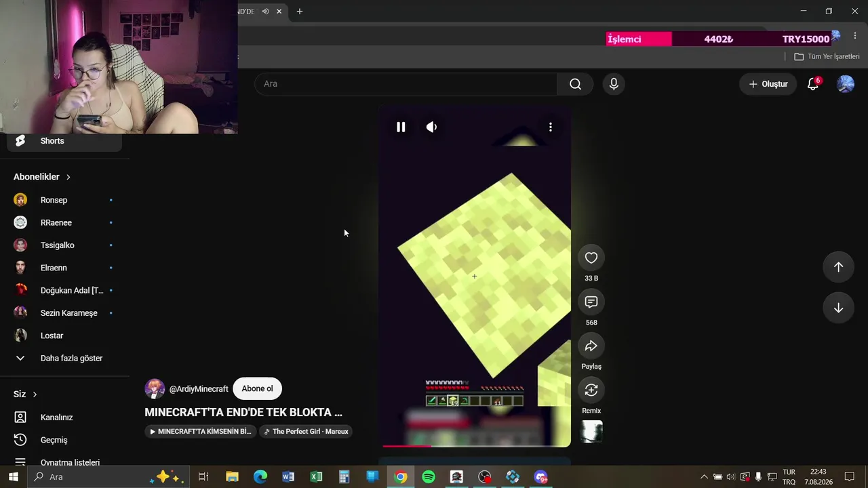
Task: Open the Shorts sidebar item
Action: click(x=64, y=141)
